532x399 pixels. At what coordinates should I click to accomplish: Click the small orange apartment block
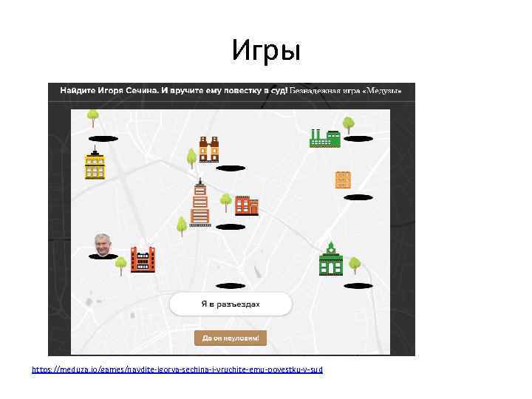coord(343,180)
